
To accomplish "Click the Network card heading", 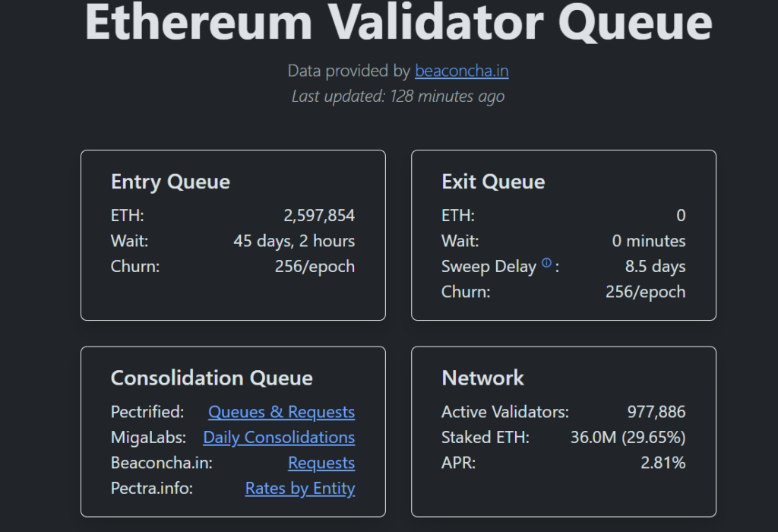I will coord(482,378).
